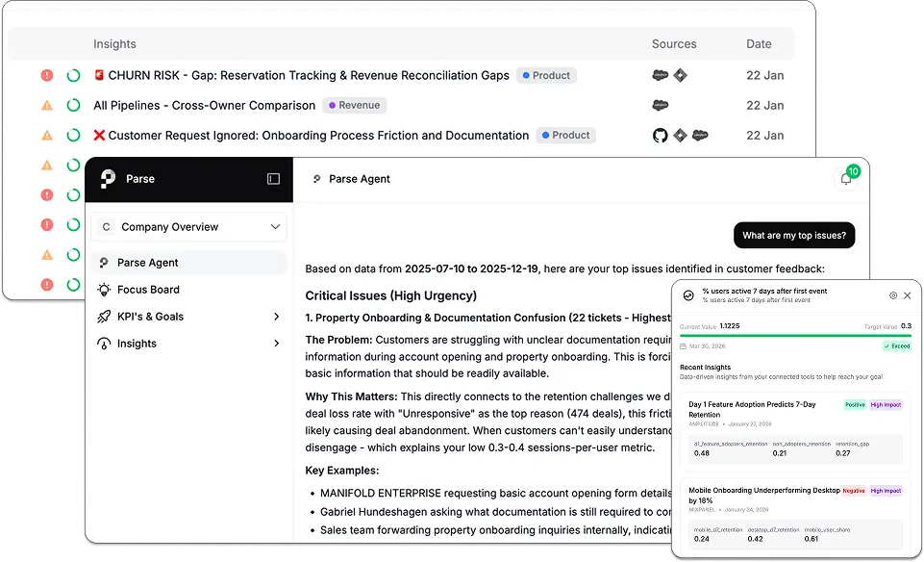Screen dimensions: 924x562
Task: Expand the Insights submenu chevron in sidebar
Action: click(276, 344)
